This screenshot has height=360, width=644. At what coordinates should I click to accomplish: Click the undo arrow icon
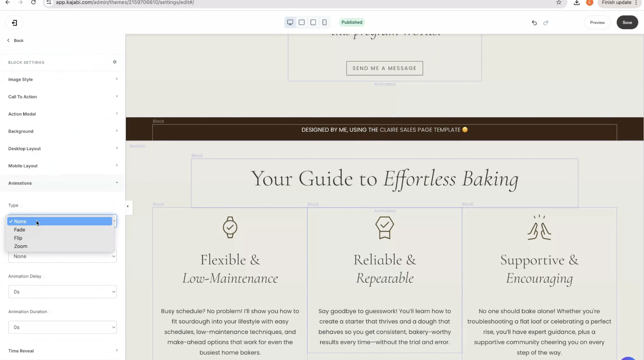pos(534,23)
